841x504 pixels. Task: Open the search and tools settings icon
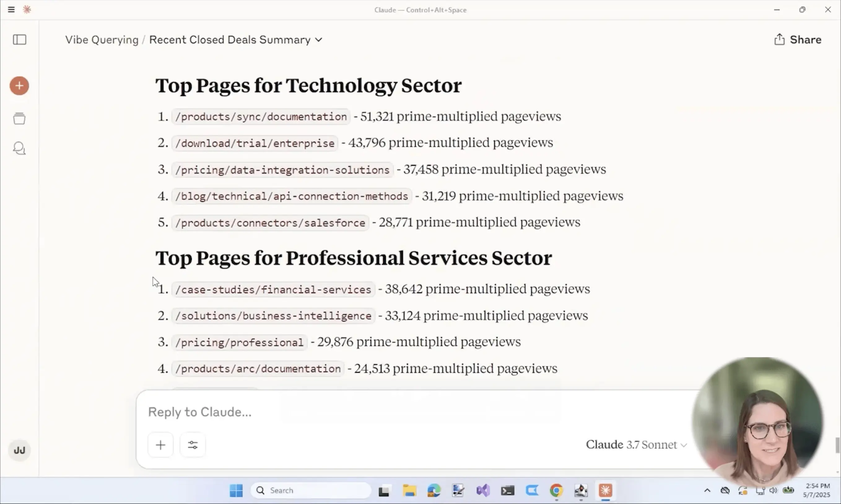[193, 445]
